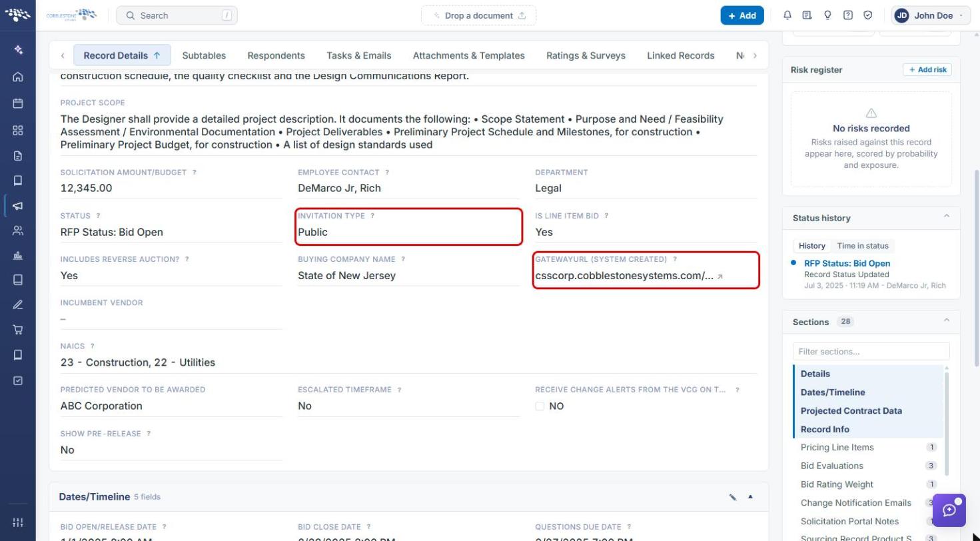Image resolution: width=980 pixels, height=541 pixels.
Task: Jump to the Bid Evaluations section
Action: point(869,466)
